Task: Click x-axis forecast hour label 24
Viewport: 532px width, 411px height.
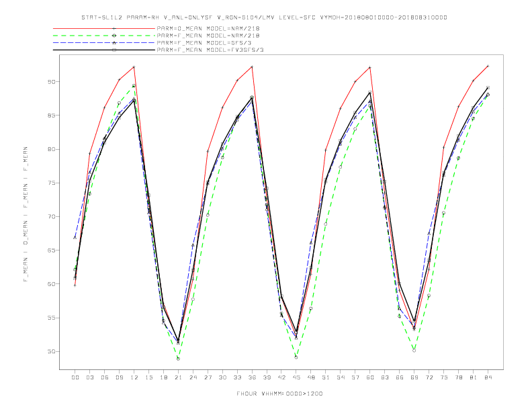Action: click(x=193, y=377)
